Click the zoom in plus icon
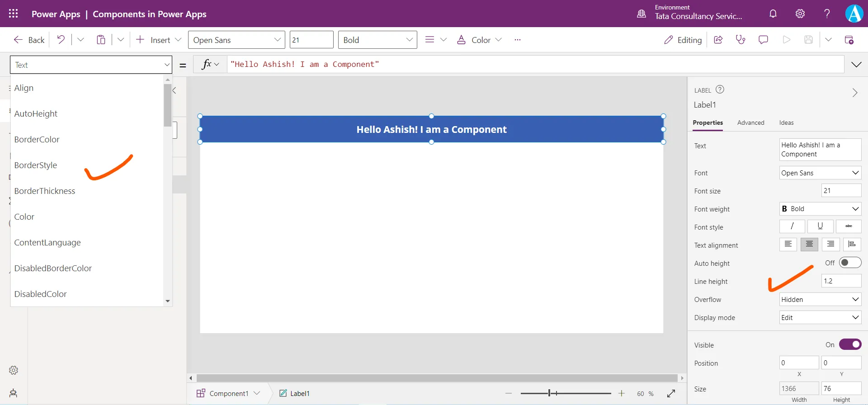Screen dimensions: 868x405 [622, 394]
